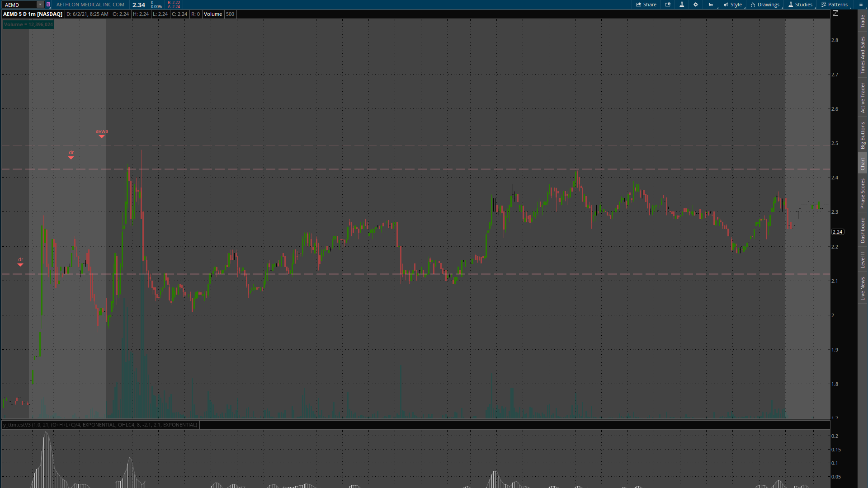Click the purple symbol link badge
Image resolution: width=868 pixels, height=488 pixels.
pyautogui.click(x=48, y=5)
